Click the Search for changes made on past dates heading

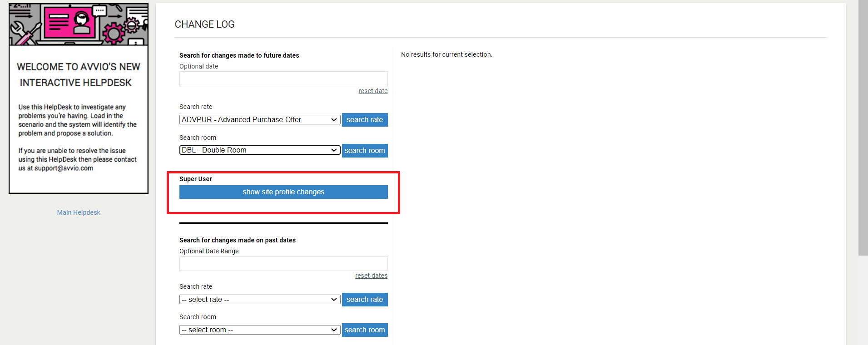coord(238,240)
